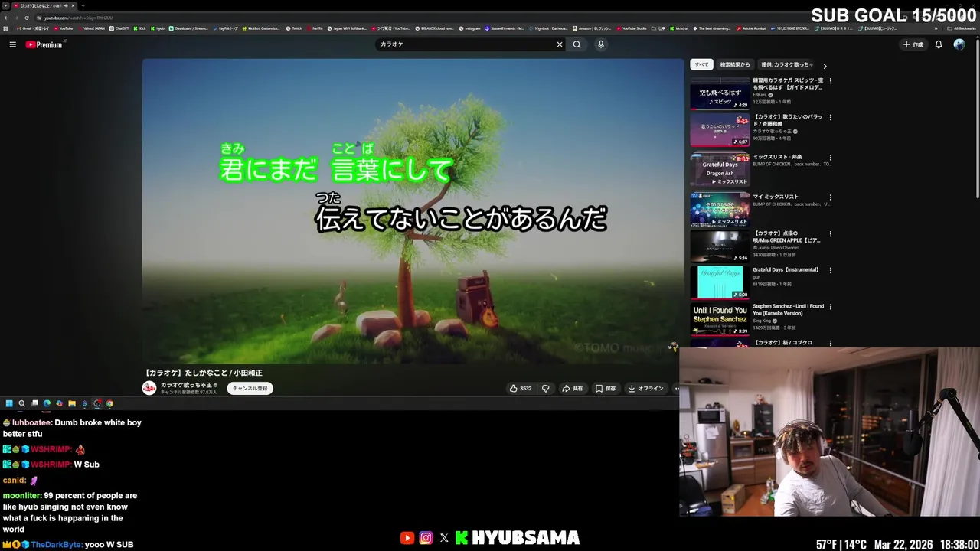Open Gmail bookmark
The image size is (980, 551).
pyautogui.click(x=33, y=28)
